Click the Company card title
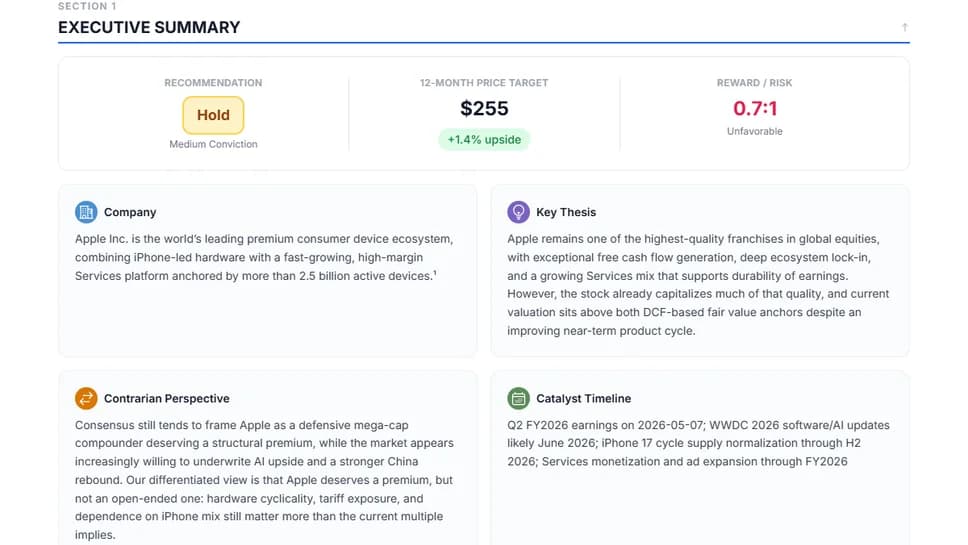The height and width of the screenshot is (545, 968). 130,212
